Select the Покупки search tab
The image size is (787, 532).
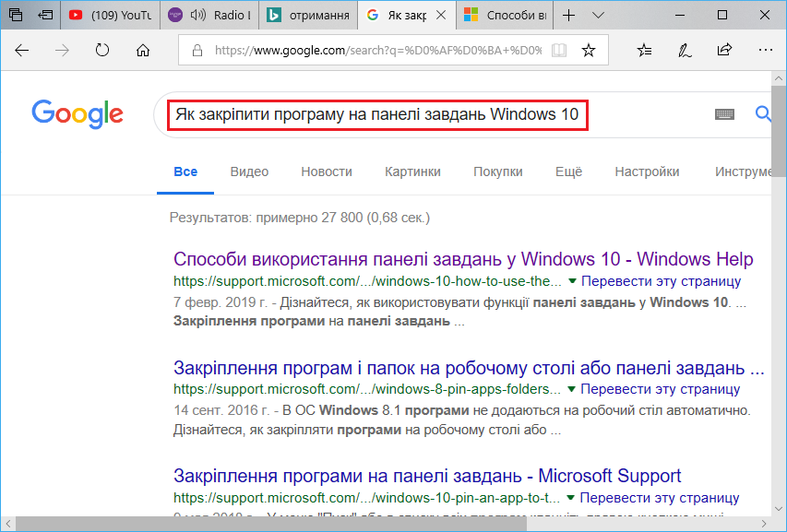pos(498,171)
